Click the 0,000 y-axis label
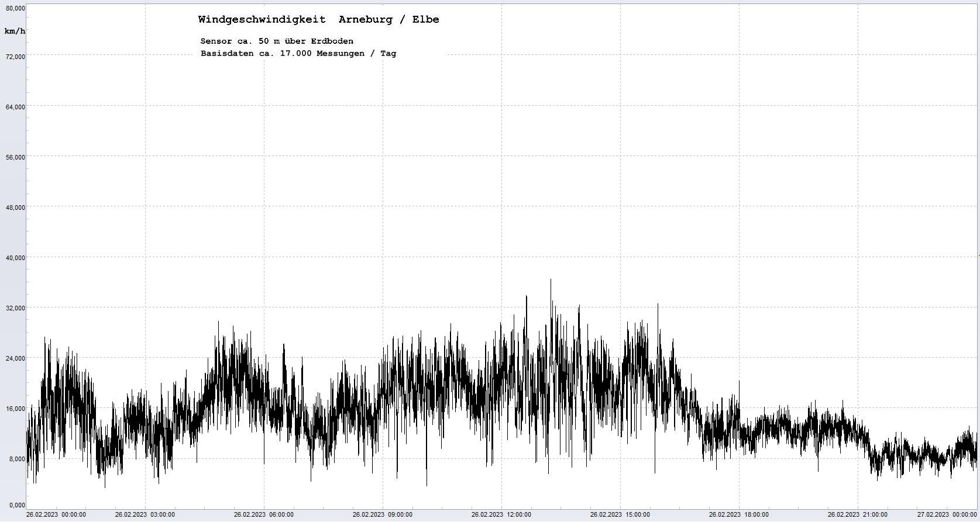The width and height of the screenshot is (980, 522). [x=17, y=505]
